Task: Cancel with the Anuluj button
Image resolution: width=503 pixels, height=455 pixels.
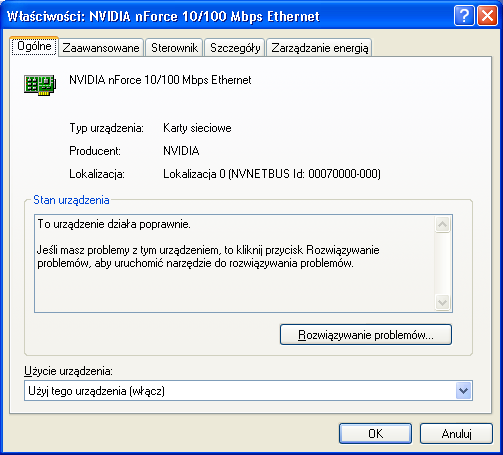Action: (456, 434)
